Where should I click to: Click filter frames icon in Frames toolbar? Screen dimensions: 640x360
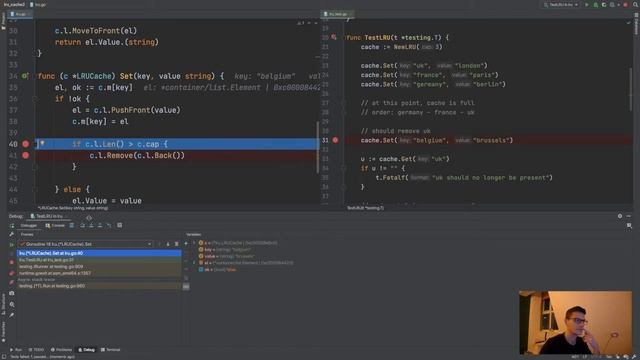coord(177,244)
